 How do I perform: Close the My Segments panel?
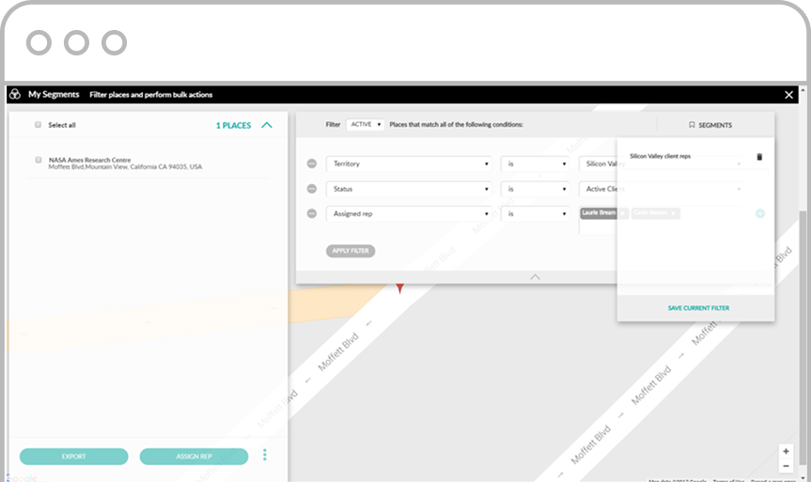789,95
